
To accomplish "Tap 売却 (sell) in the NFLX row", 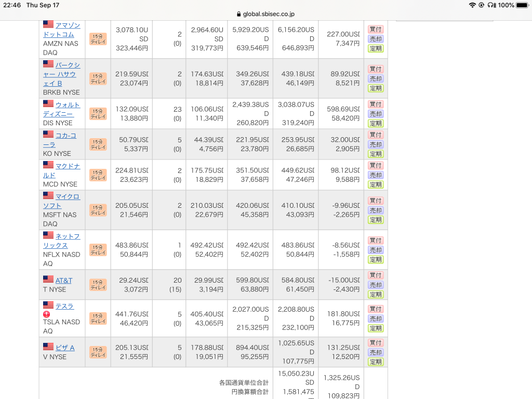I will pyautogui.click(x=376, y=250).
